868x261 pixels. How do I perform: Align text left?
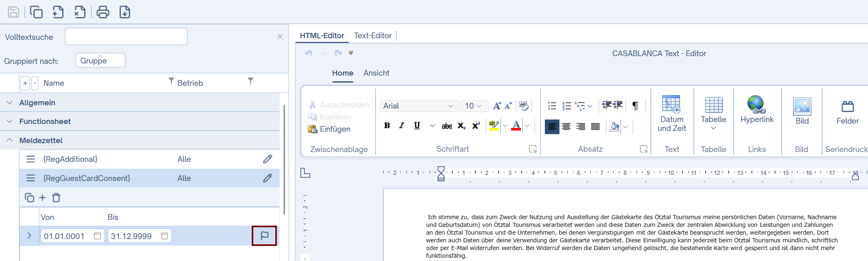[552, 127]
